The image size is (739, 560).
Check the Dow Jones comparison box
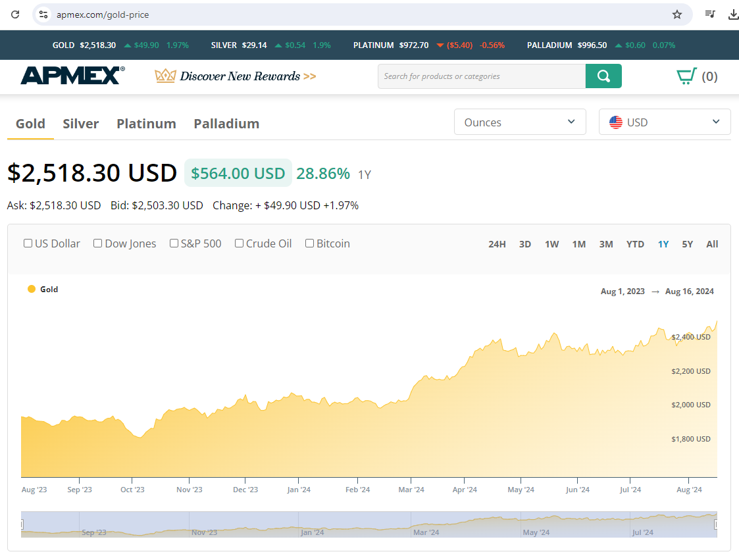(x=97, y=243)
